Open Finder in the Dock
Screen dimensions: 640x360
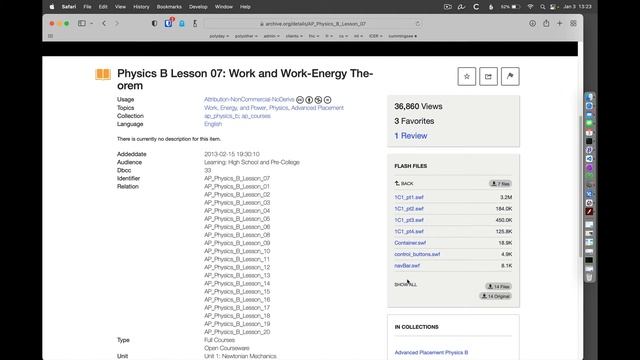pos(589,97)
